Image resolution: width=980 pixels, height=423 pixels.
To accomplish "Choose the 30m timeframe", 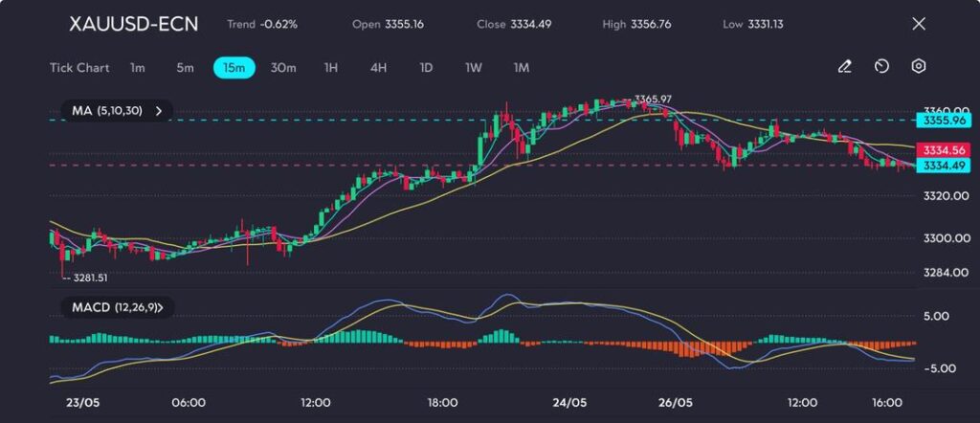I will (283, 68).
